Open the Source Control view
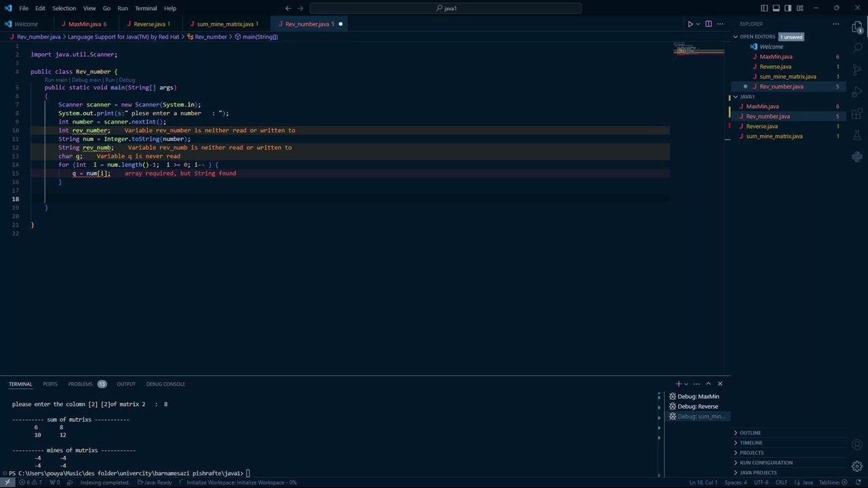 coord(857,70)
